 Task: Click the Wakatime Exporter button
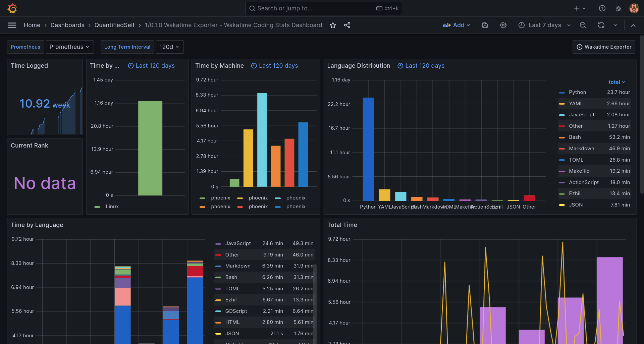coord(604,47)
